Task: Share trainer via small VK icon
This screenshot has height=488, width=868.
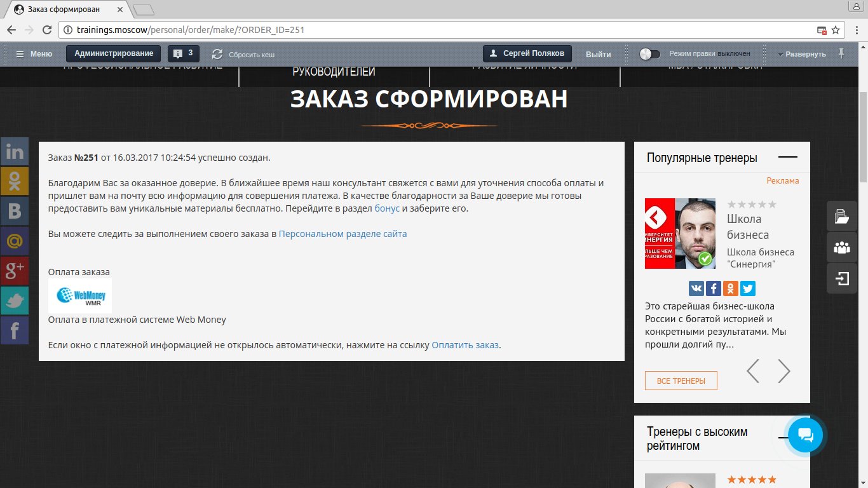Action: (x=696, y=288)
